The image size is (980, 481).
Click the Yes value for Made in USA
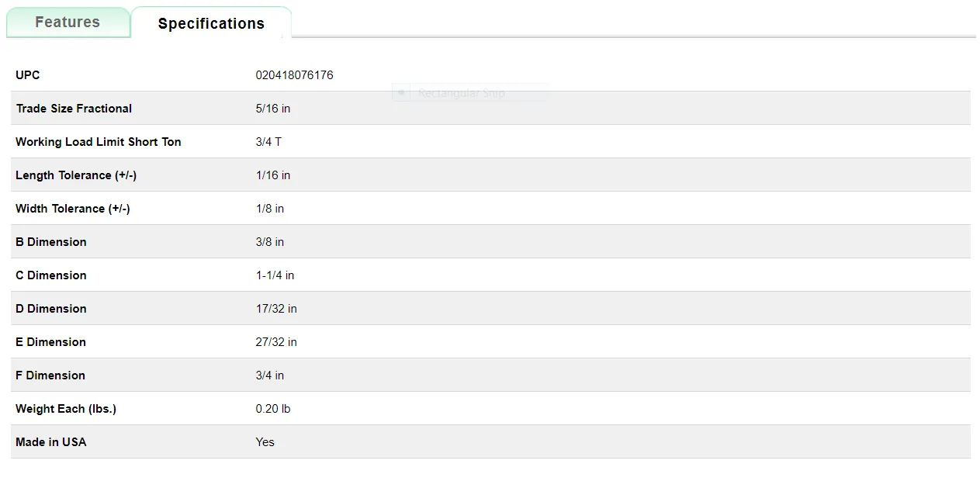coord(265,442)
